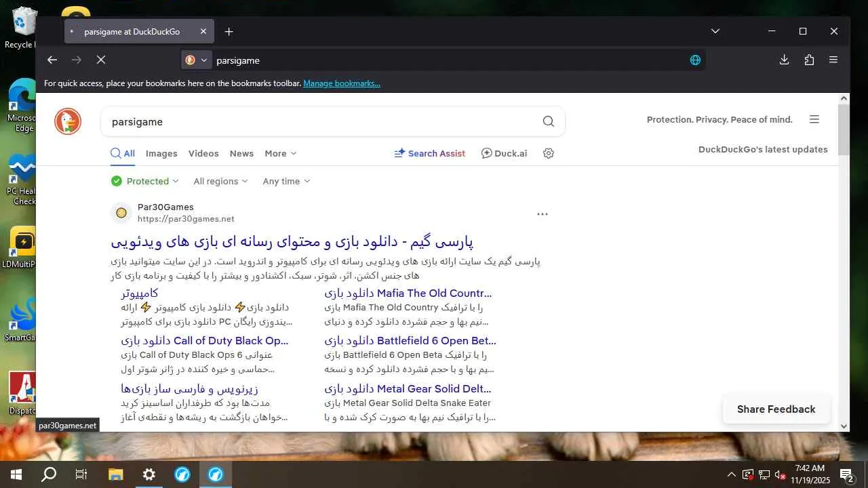
Task: Click the Manage bookmarks link
Action: point(342,83)
